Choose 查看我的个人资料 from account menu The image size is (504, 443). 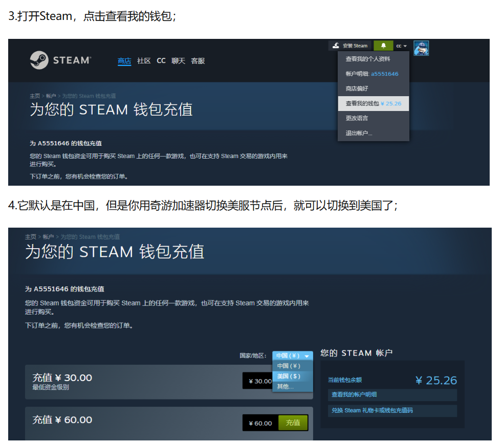(x=367, y=59)
